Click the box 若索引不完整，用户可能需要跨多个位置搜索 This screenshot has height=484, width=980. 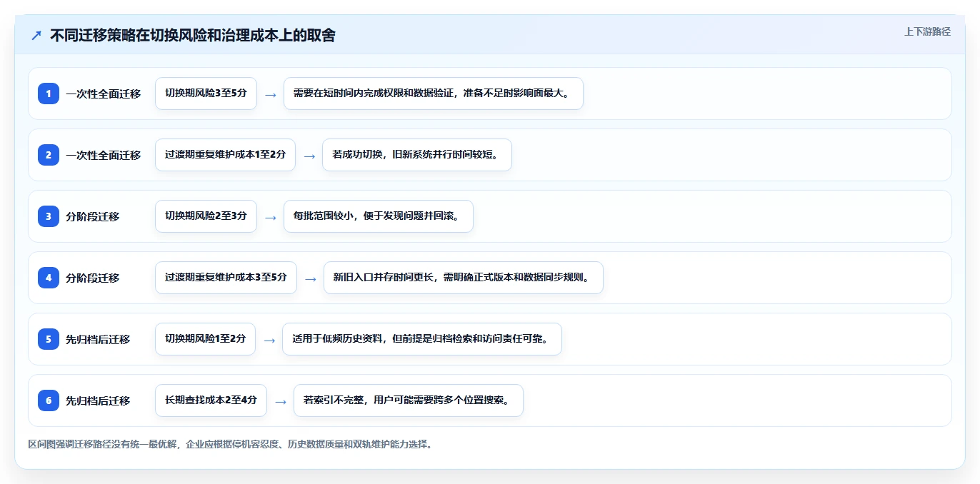(409, 400)
